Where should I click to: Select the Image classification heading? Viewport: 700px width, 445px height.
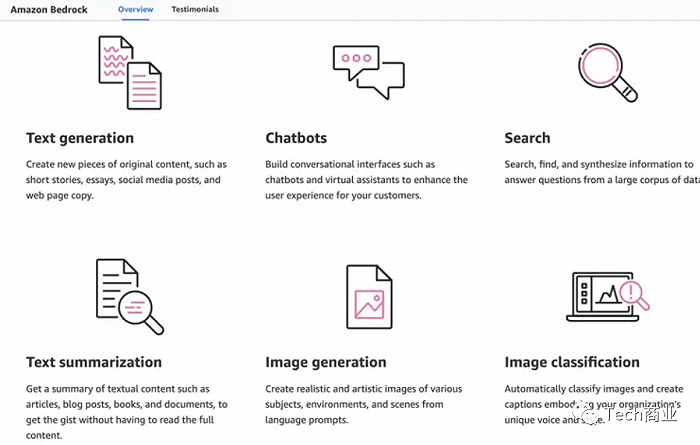572,362
